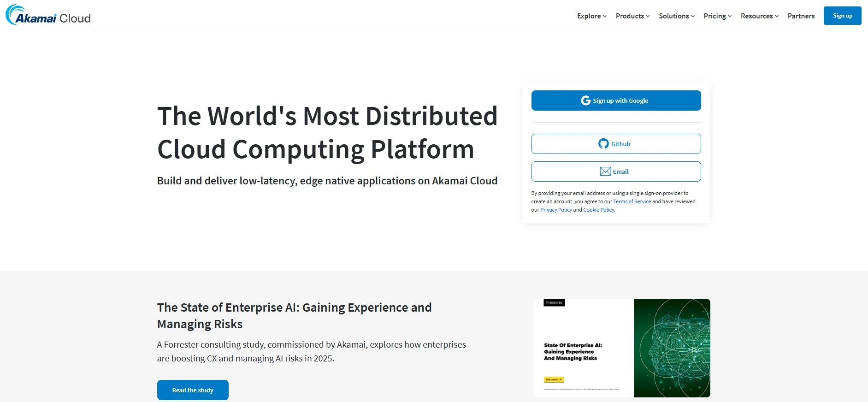
Task: Open the Forrester report cover thumbnail
Action: 621,348
